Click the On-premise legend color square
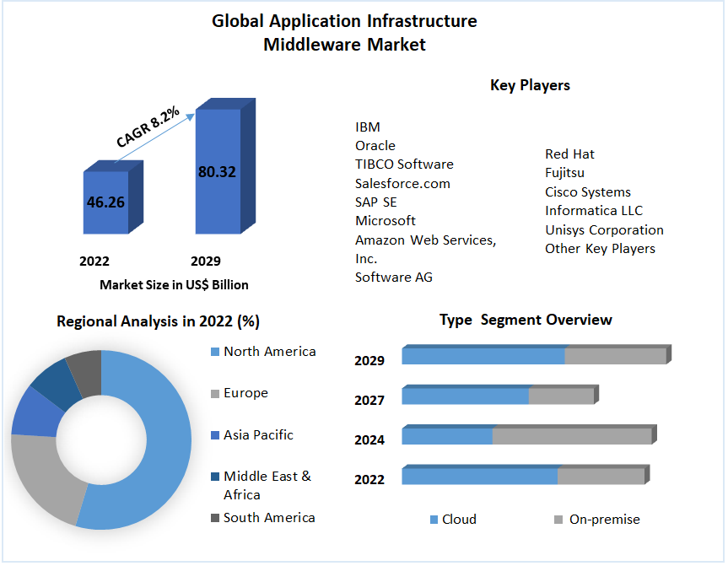The height and width of the screenshot is (566, 728). point(558,520)
